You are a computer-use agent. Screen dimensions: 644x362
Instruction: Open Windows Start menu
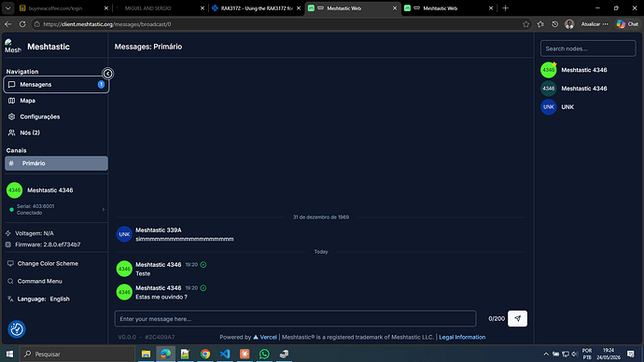coord(9,354)
